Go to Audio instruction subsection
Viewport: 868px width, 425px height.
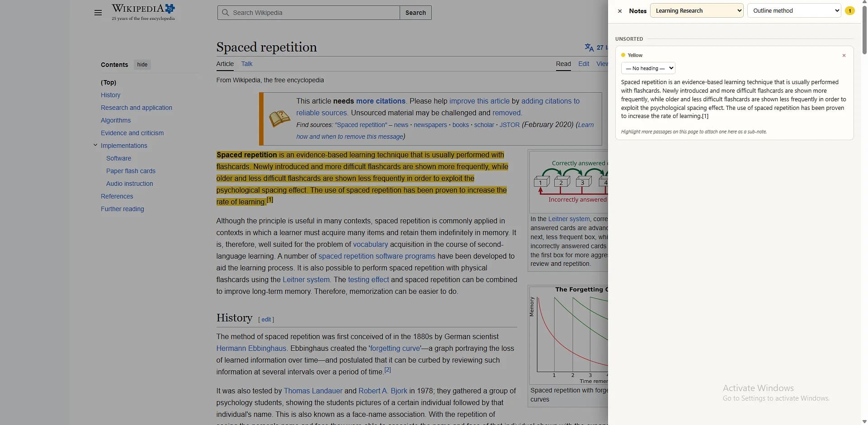[x=129, y=184]
